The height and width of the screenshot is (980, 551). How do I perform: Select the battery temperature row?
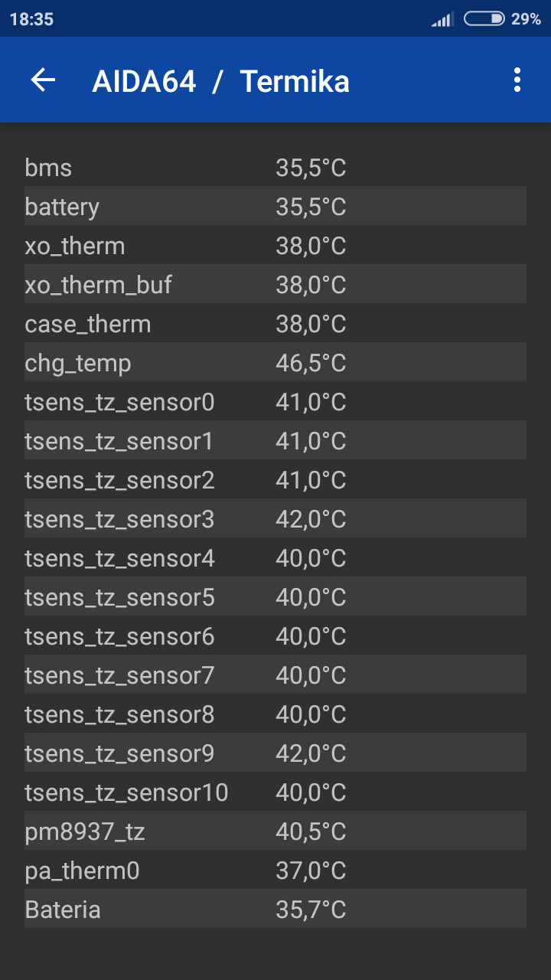tap(275, 207)
